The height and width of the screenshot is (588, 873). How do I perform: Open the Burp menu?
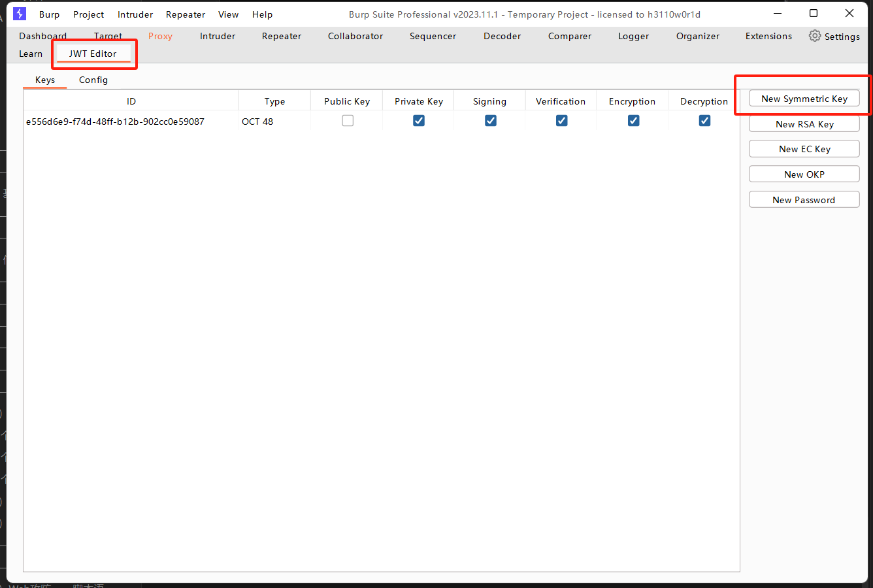(x=49, y=14)
